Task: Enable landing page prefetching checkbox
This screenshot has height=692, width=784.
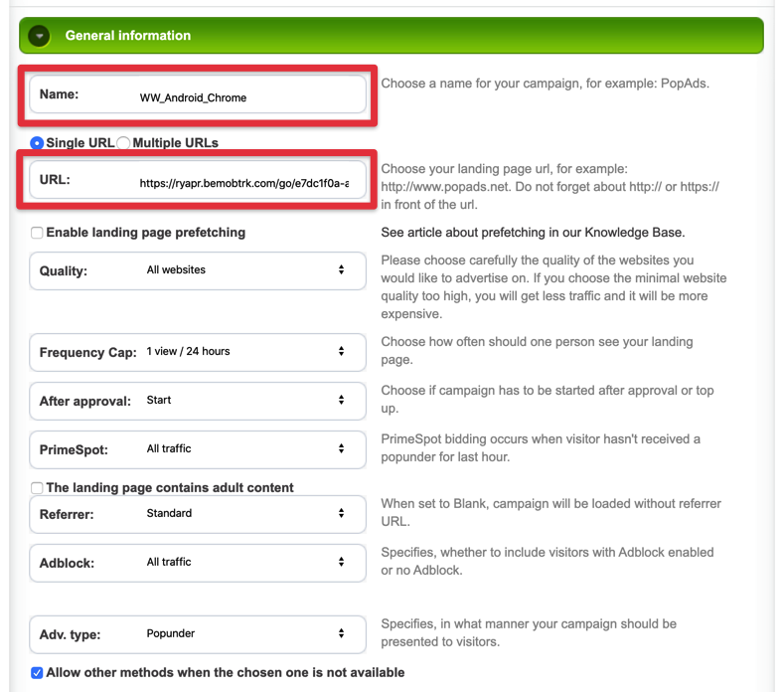Action: tap(37, 233)
